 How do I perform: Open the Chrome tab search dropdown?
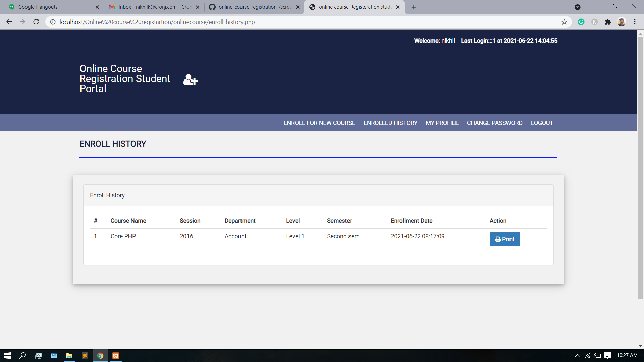pos(577,7)
